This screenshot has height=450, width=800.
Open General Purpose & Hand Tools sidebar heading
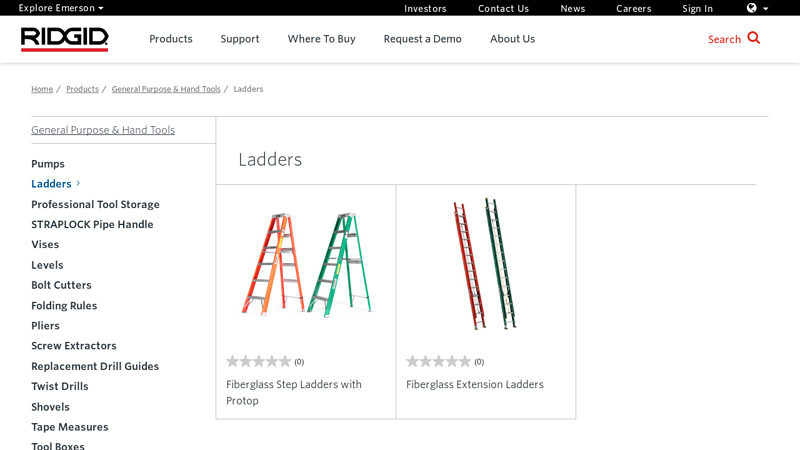click(103, 130)
